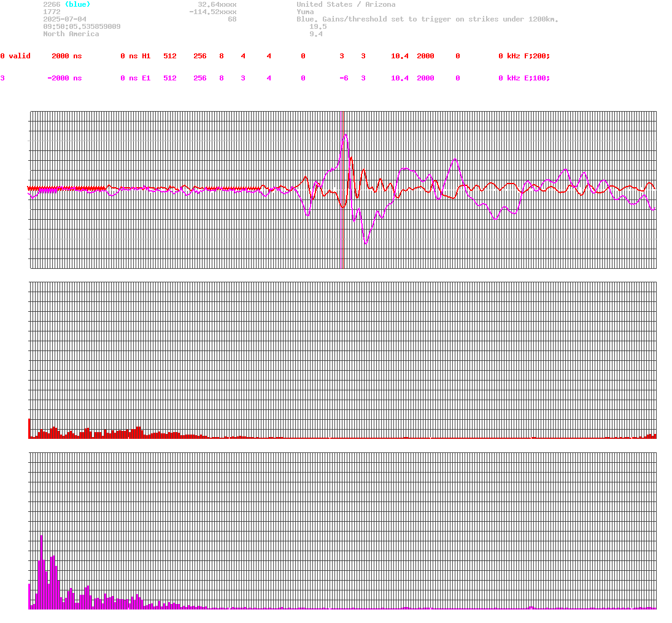The image size is (672, 623).
Task: Click the longitude -114.52xxxx
Action: (x=212, y=12)
